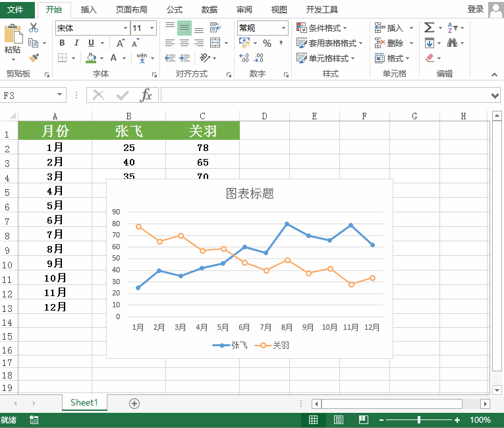Image resolution: width=504 pixels, height=428 pixels.
Task: Open the font size 11 dropdown
Action: (152, 28)
